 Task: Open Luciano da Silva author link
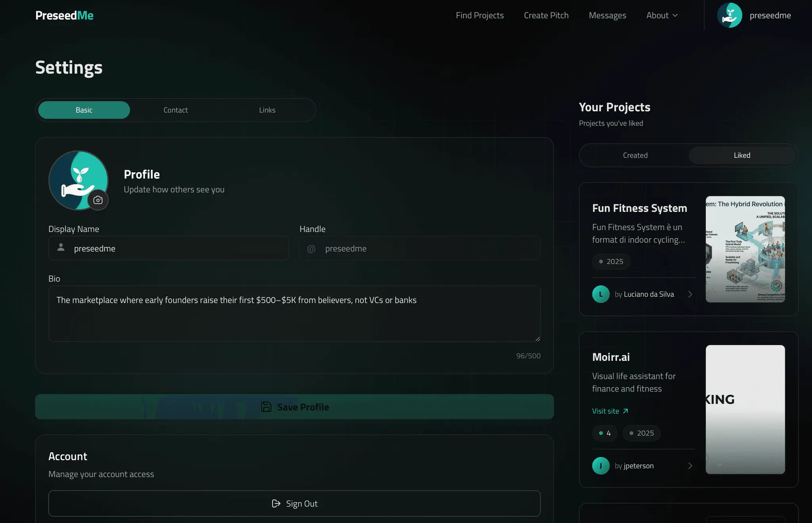point(649,294)
